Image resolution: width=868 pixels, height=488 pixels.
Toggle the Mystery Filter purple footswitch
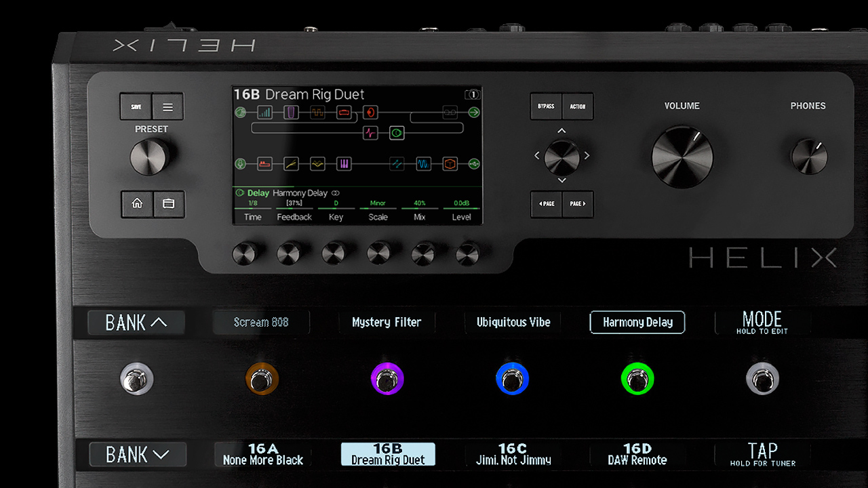(x=387, y=380)
